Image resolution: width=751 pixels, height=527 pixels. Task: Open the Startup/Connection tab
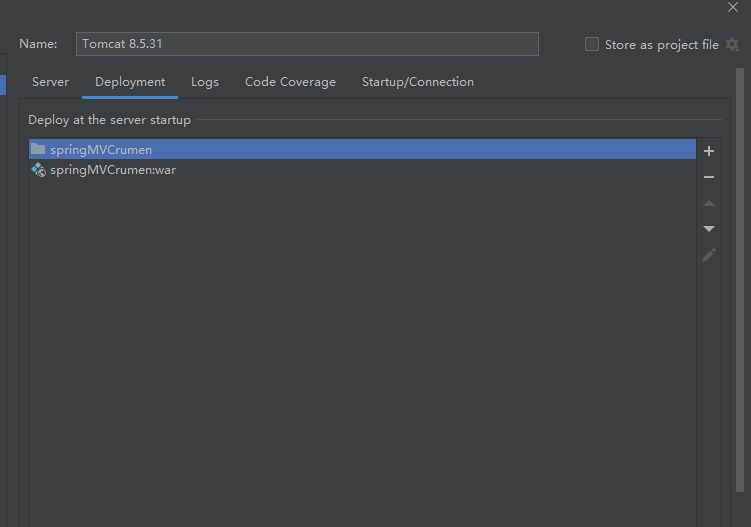coord(418,82)
